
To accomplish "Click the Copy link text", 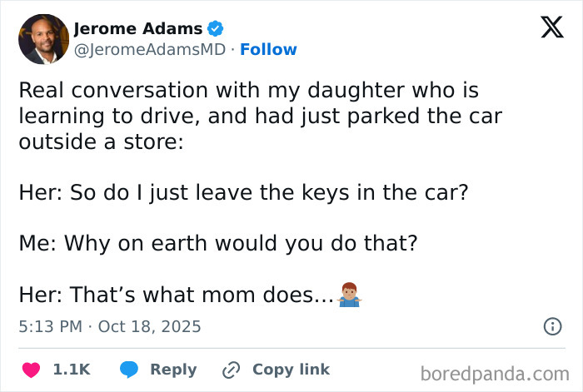I will tap(291, 370).
